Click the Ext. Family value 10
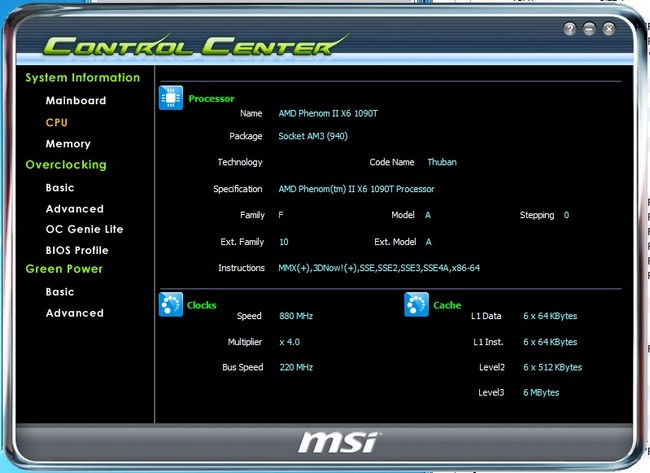This screenshot has height=473, width=650. tap(284, 242)
